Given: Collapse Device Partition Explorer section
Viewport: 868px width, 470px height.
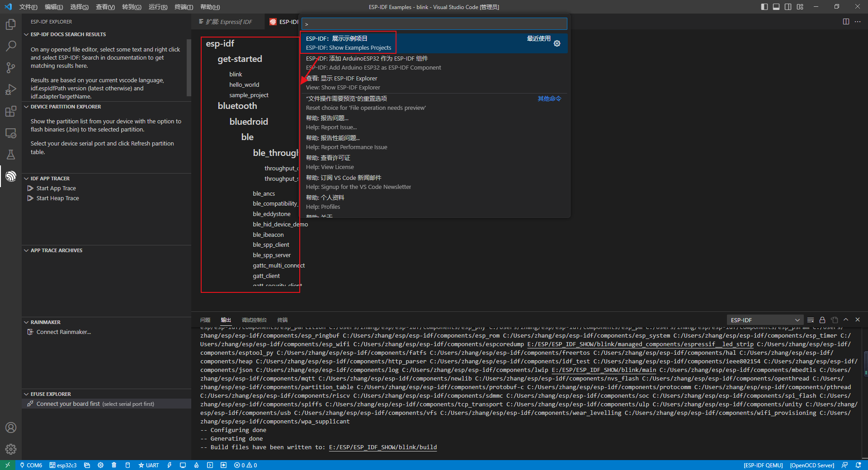Looking at the screenshot, I should (107, 107).
